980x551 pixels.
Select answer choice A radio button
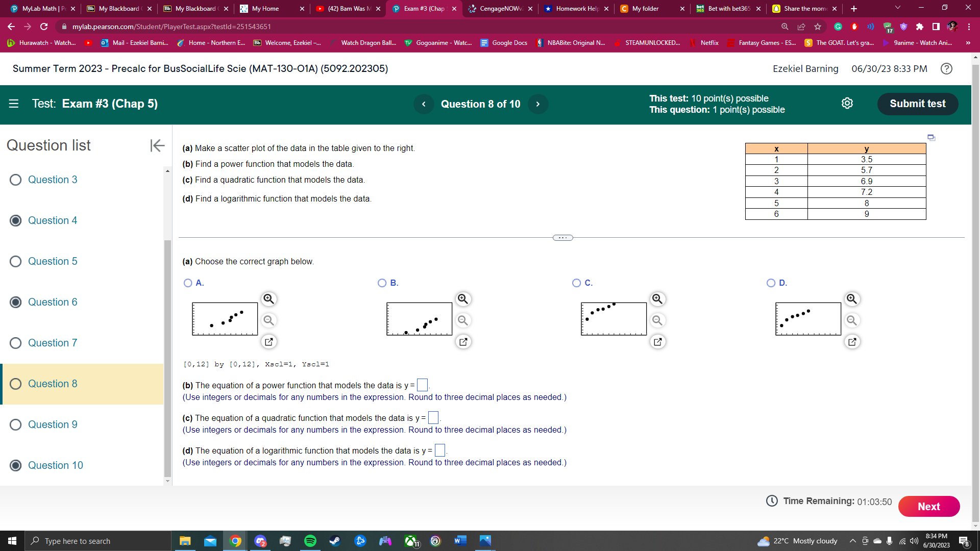[188, 283]
